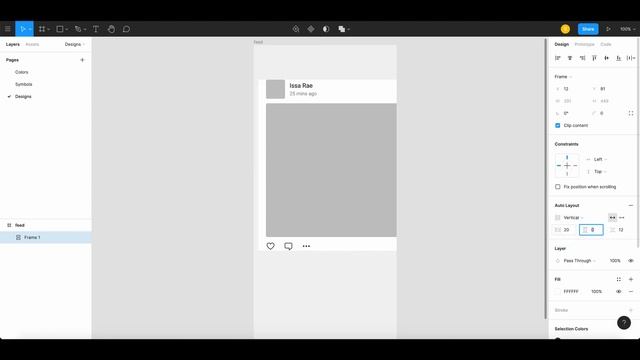Click the Create Component diamond icon
Viewport: 640px width, 360px height.
pos(311,29)
